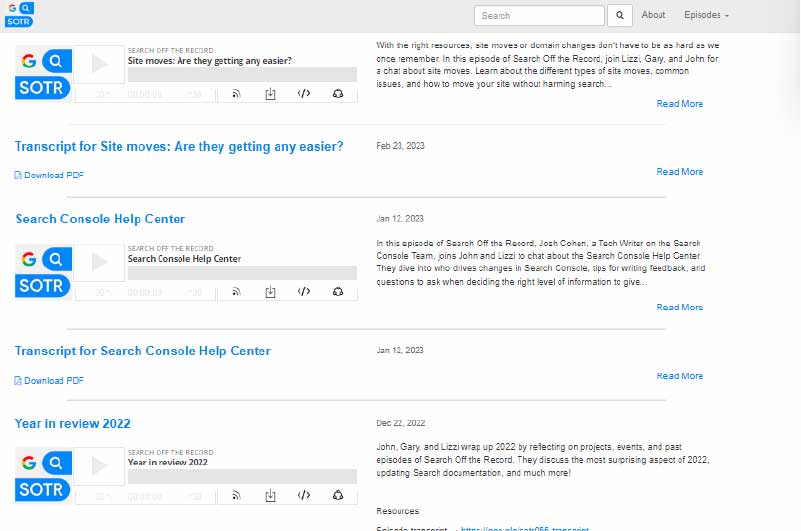Click SOTR artwork of Search Console Help Center episode
The image size is (801, 531).
coord(43,272)
